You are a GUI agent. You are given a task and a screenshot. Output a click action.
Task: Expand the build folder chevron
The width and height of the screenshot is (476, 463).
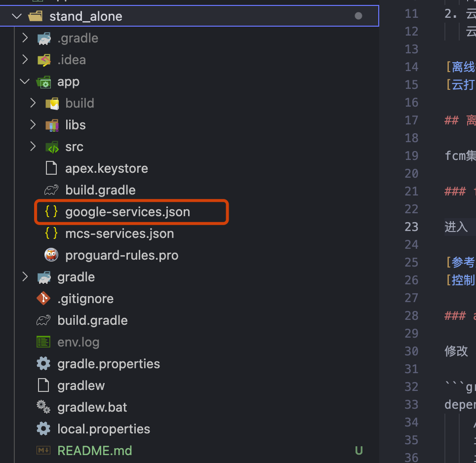click(33, 103)
